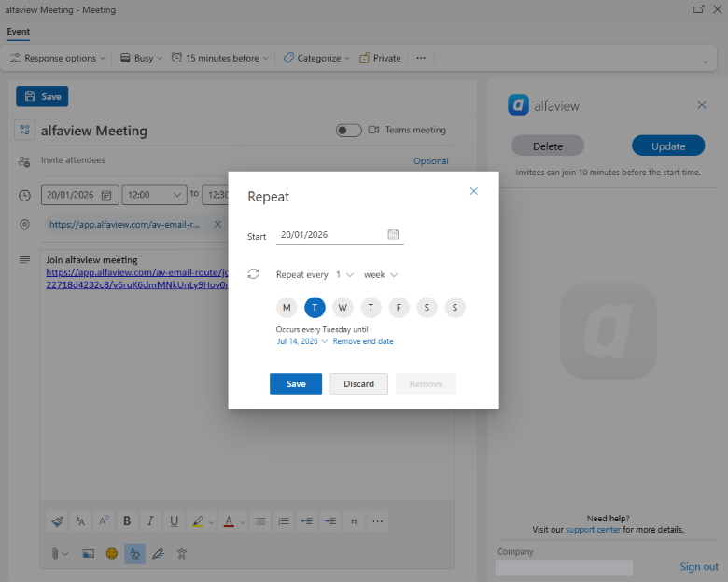The height and width of the screenshot is (582, 728).
Task: Close the alfaview side panel
Action: point(702,105)
